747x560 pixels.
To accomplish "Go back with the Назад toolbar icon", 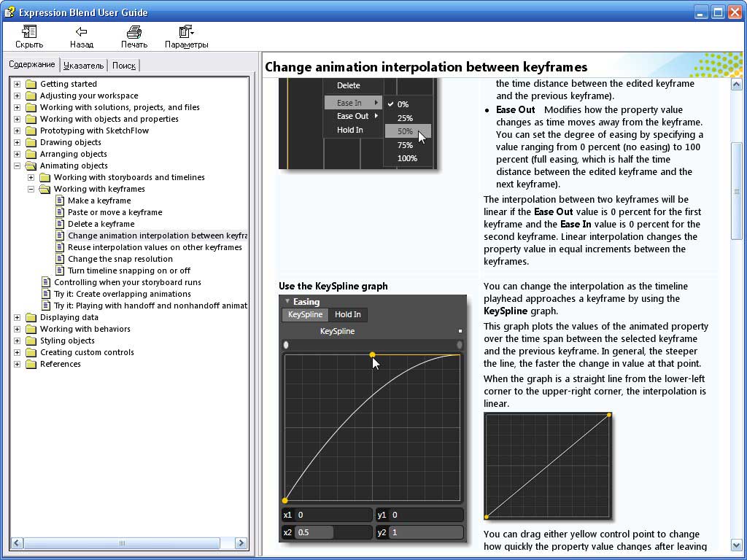I will coord(82,32).
